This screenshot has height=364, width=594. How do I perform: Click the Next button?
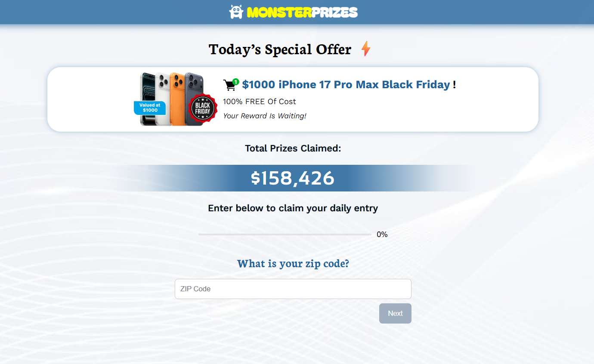(x=395, y=313)
